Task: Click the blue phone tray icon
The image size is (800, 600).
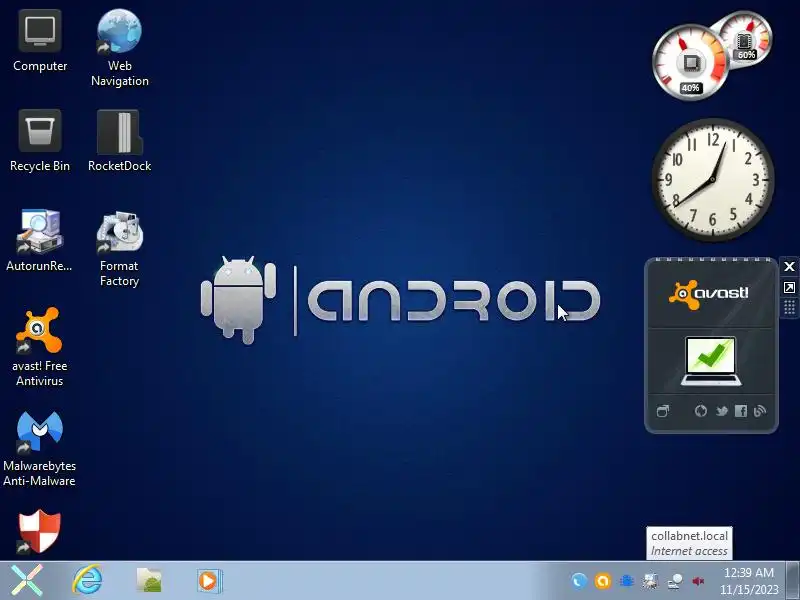Action: click(x=579, y=581)
